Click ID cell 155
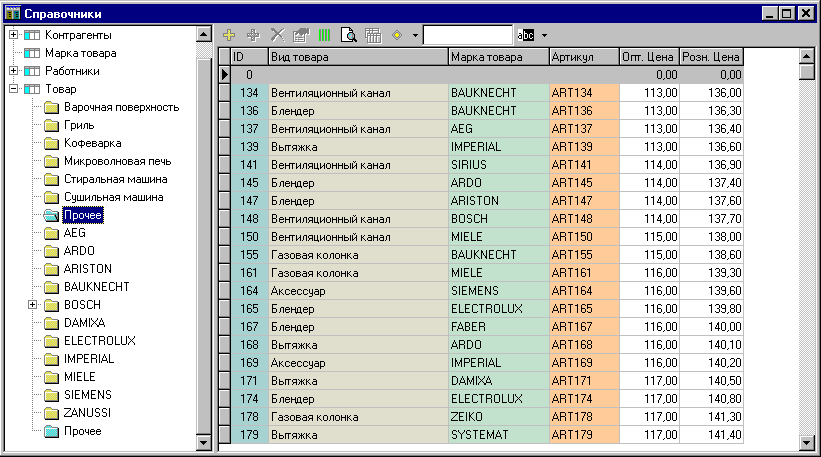Screen dimensions: 821x457 point(250,255)
